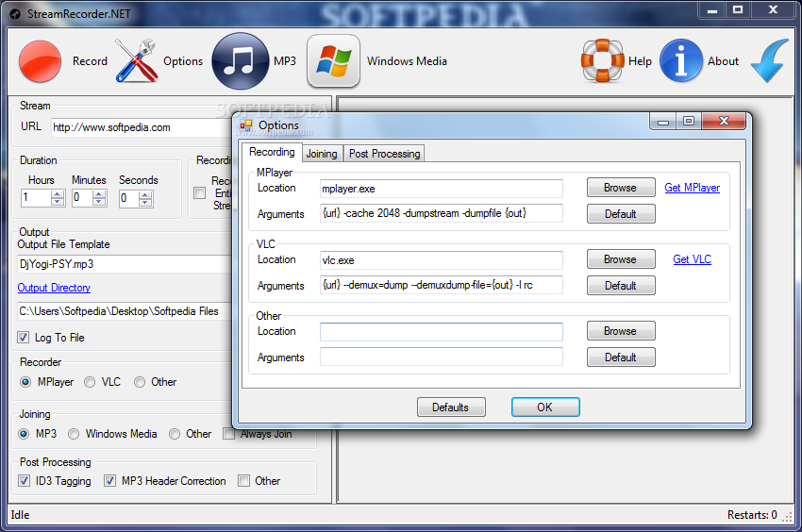The height and width of the screenshot is (532, 802).
Task: Click the stream URL field
Action: click(x=142, y=127)
